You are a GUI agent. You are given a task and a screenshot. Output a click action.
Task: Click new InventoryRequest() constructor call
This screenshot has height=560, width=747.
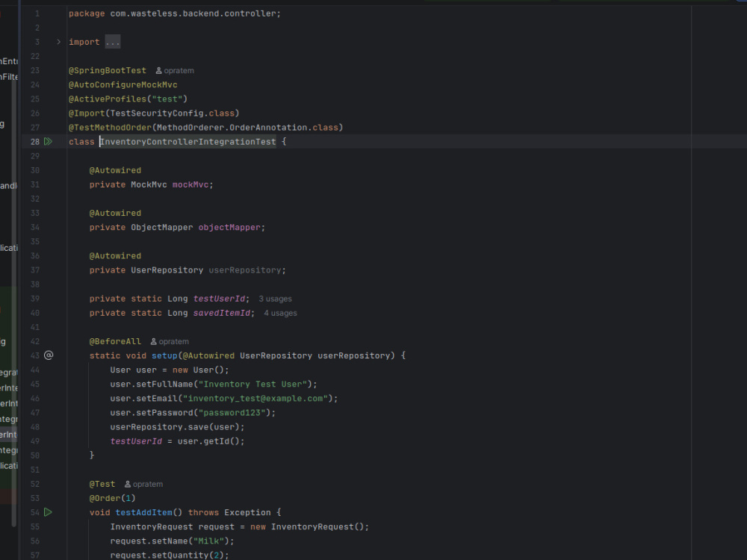pyautogui.click(x=307, y=526)
